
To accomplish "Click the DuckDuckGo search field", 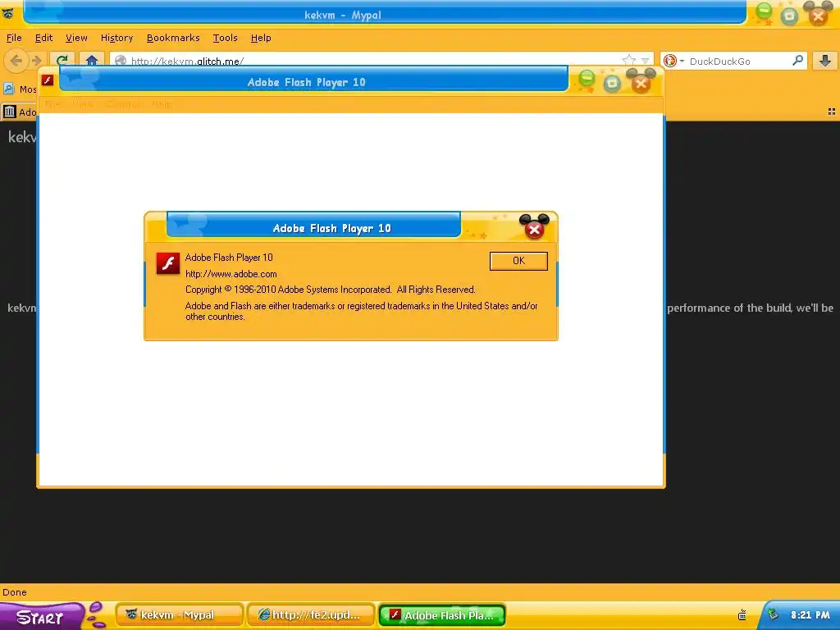I will tap(738, 61).
